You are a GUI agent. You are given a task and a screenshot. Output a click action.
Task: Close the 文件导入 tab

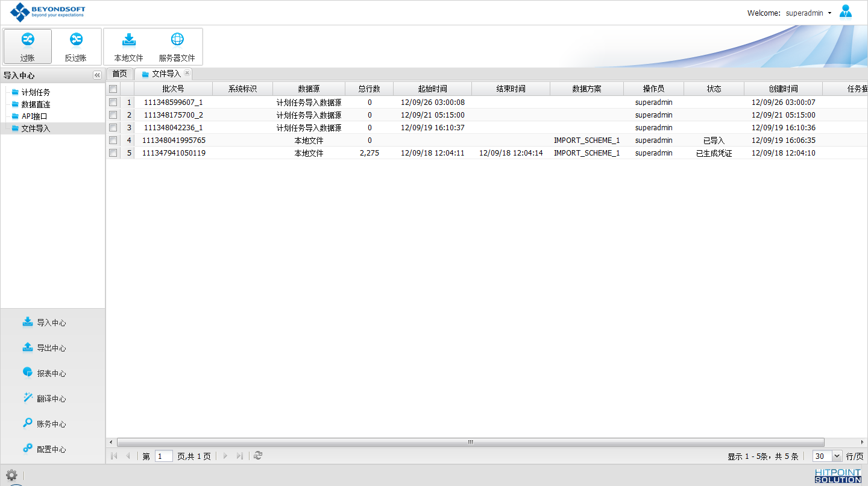point(187,73)
